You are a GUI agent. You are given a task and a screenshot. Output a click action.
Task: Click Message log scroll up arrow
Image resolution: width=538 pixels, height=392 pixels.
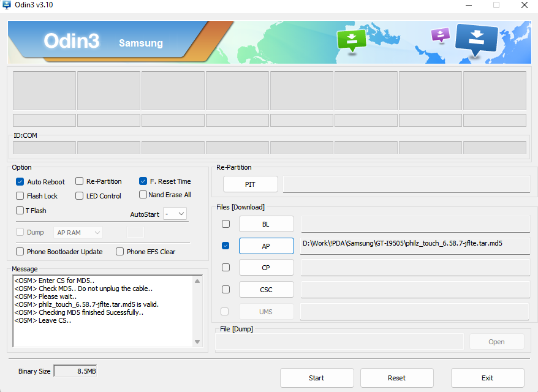click(197, 281)
